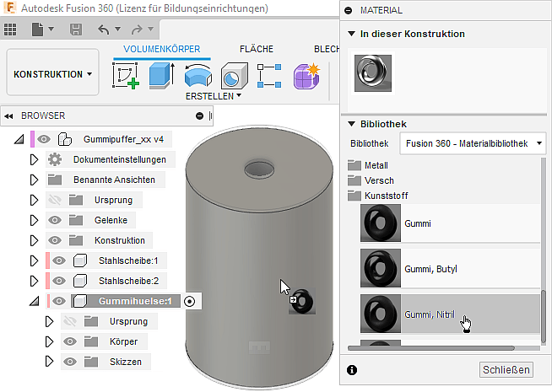The width and height of the screenshot is (552, 392).
Task: Click the Schließen button
Action: click(x=506, y=370)
